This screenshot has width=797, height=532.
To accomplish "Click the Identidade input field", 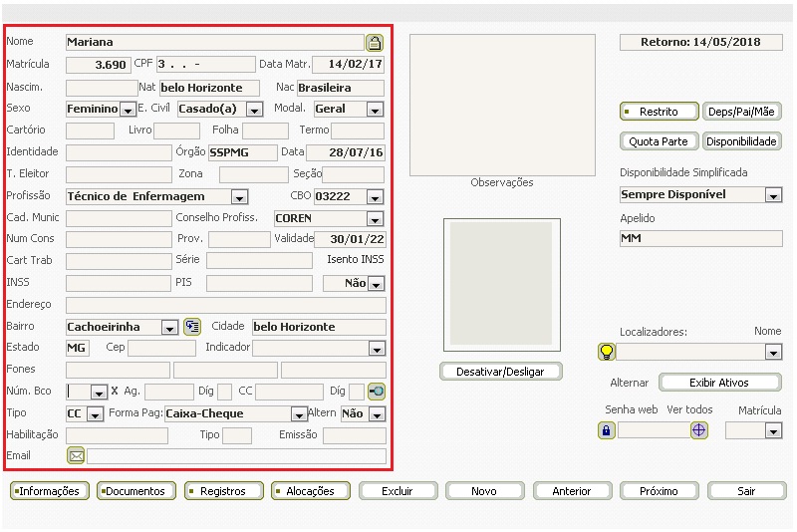I will coord(119,152).
